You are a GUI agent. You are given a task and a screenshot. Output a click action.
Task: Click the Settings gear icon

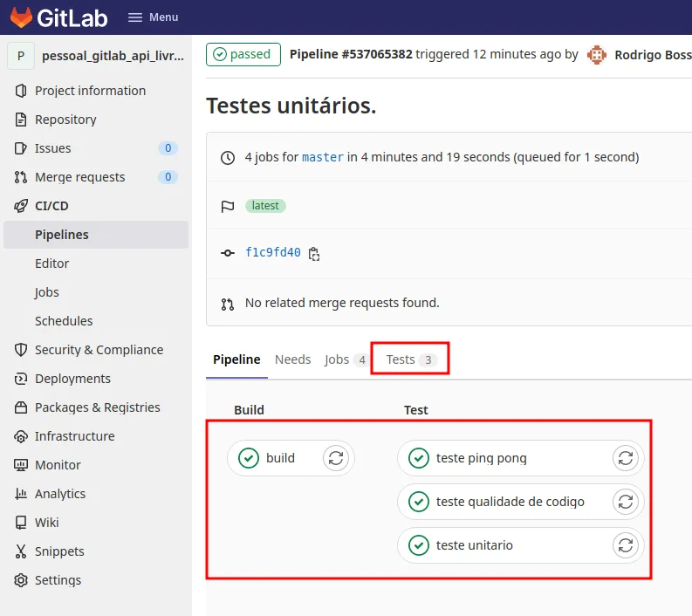21,580
